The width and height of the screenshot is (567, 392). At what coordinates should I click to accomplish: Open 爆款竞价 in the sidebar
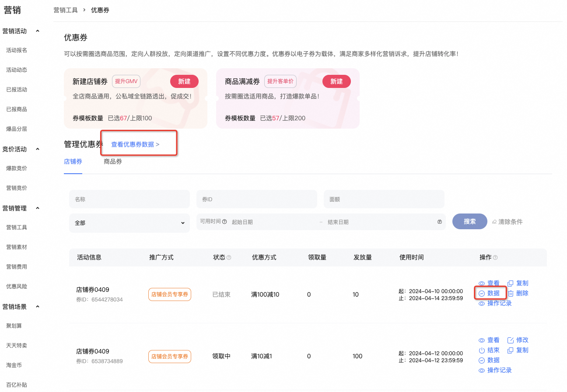[17, 168]
